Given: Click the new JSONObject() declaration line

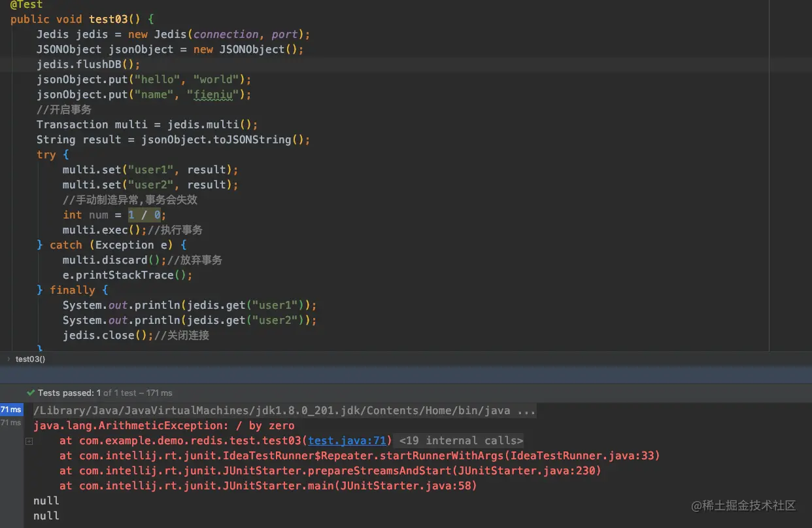Looking at the screenshot, I should pyautogui.click(x=170, y=49).
